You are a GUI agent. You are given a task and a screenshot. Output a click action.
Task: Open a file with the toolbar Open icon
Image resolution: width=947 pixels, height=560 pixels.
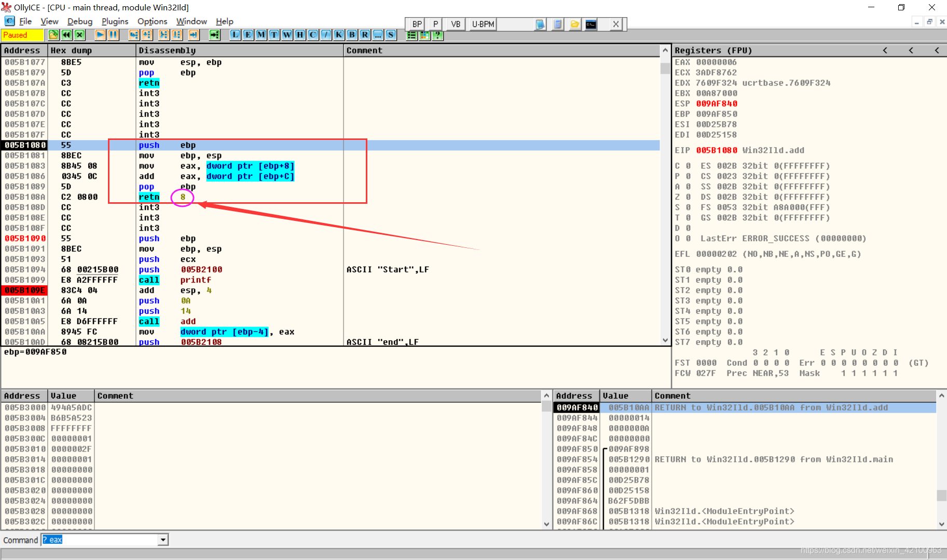point(53,35)
